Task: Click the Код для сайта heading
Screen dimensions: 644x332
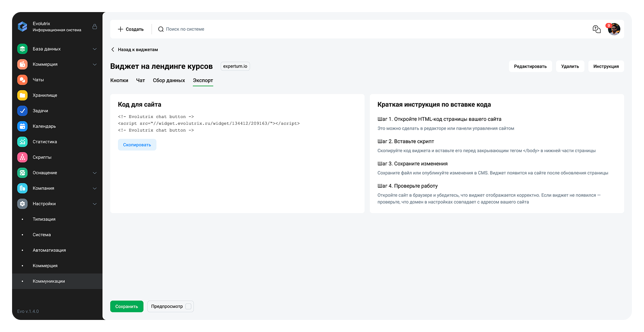Action: (140, 105)
